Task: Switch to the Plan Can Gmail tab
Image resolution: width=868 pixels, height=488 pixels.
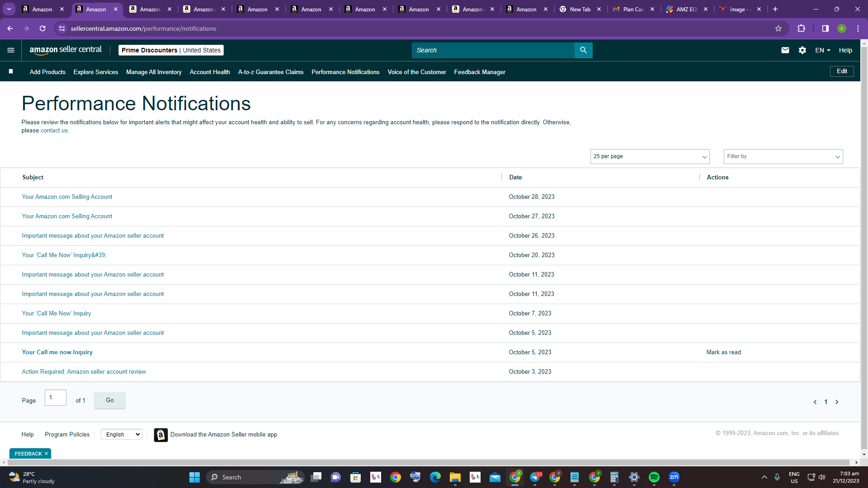Action: click(633, 9)
